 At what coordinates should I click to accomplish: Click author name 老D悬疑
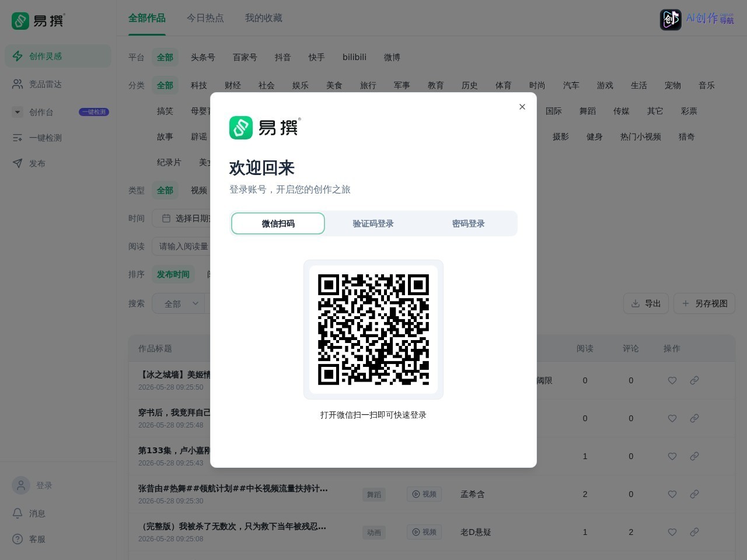point(476,532)
